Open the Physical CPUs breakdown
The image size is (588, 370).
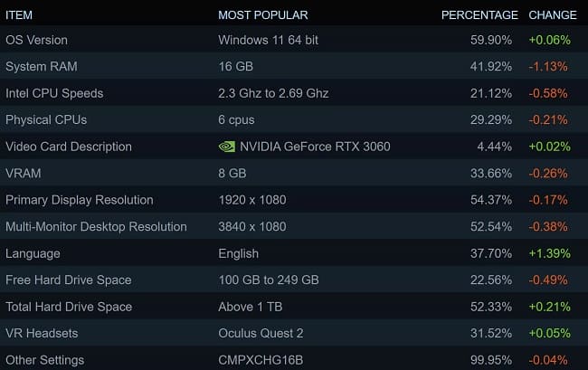(294, 119)
